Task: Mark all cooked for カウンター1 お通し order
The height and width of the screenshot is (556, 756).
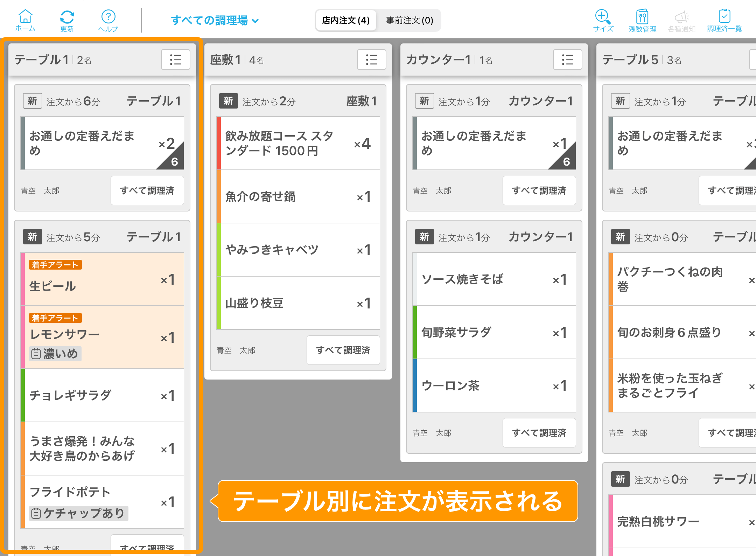Action: [x=539, y=190]
